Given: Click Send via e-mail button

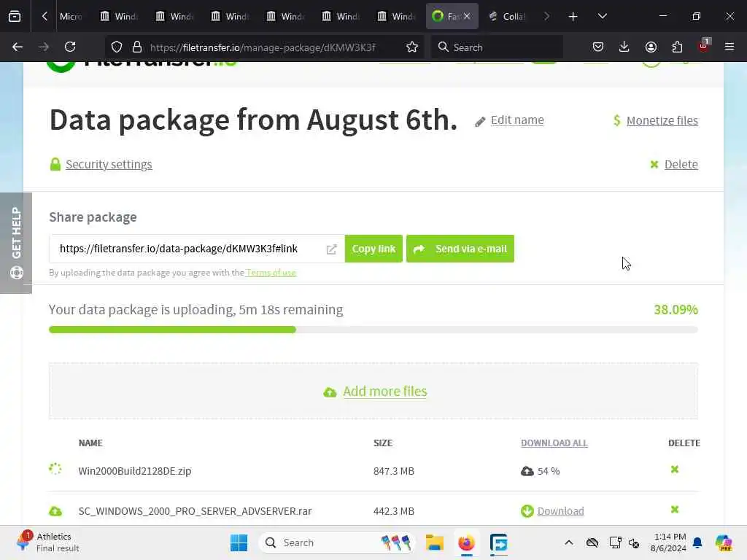Looking at the screenshot, I should (x=460, y=249).
